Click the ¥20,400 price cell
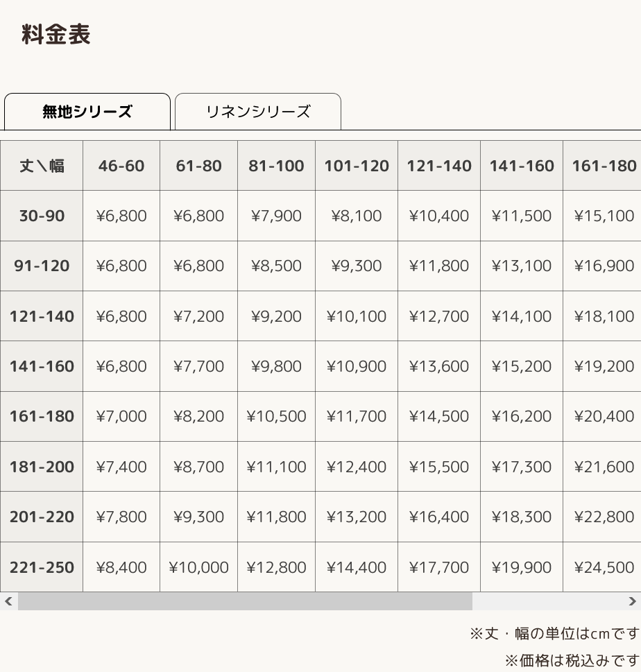This screenshot has height=672, width=641. point(602,416)
